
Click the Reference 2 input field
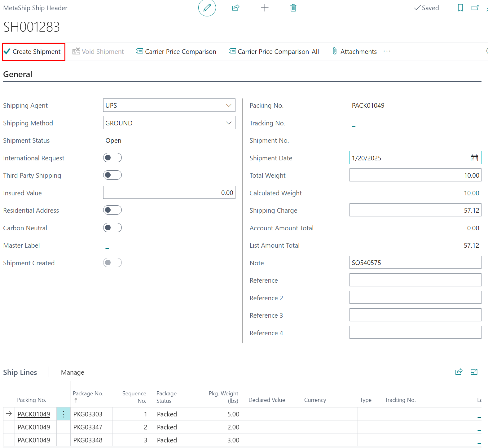(x=415, y=298)
